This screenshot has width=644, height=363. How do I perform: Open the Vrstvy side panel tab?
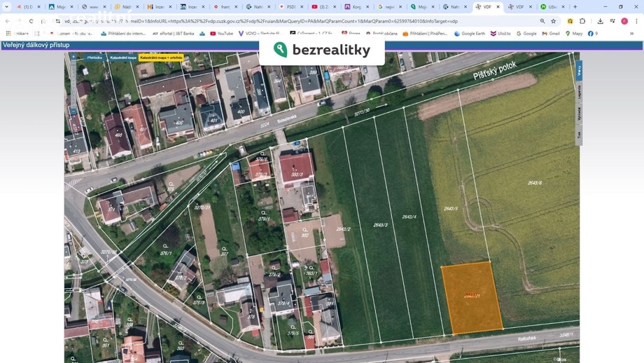pyautogui.click(x=579, y=71)
